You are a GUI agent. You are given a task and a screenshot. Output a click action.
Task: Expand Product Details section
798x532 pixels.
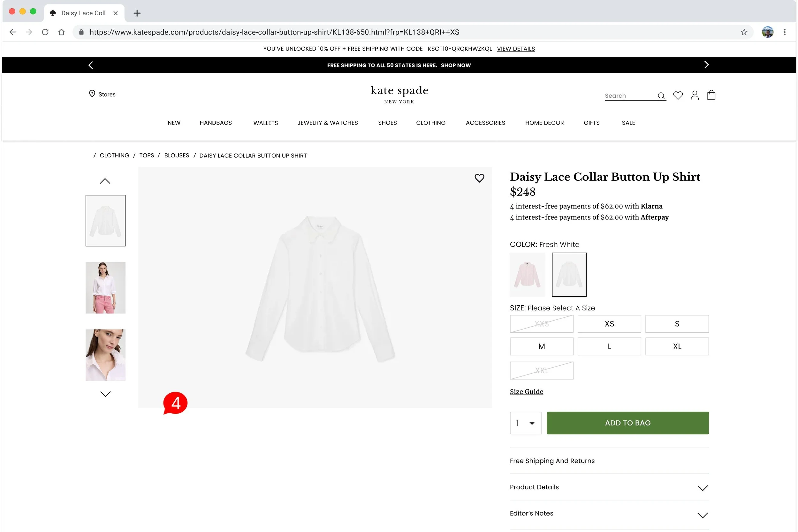point(609,487)
